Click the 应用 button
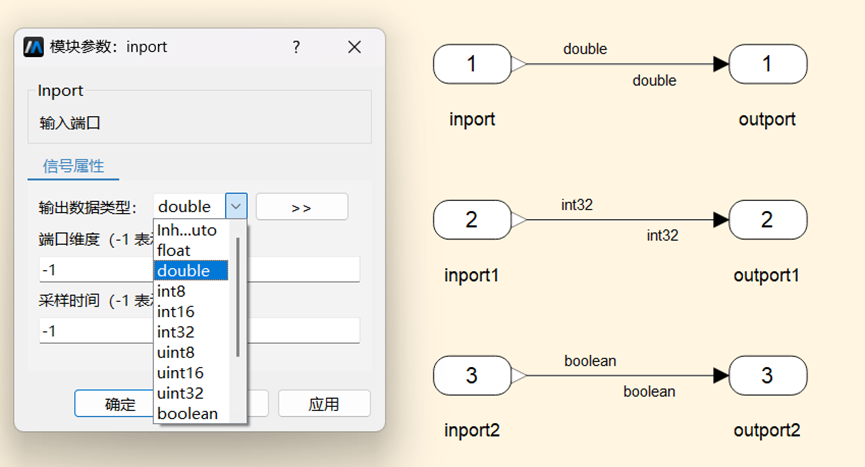 (x=324, y=404)
